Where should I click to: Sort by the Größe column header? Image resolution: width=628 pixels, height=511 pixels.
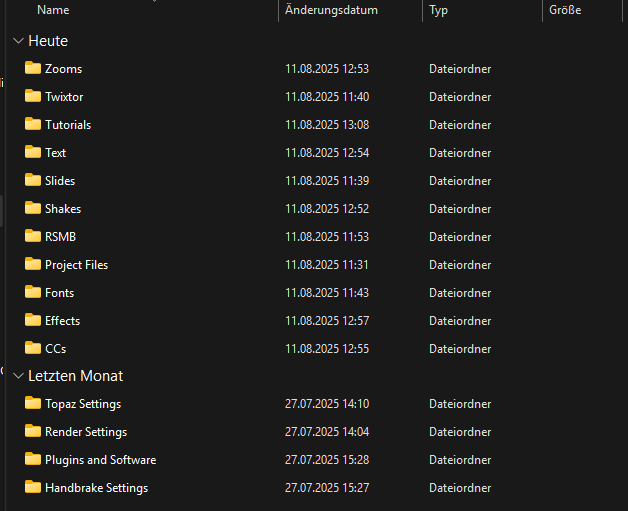pos(565,10)
